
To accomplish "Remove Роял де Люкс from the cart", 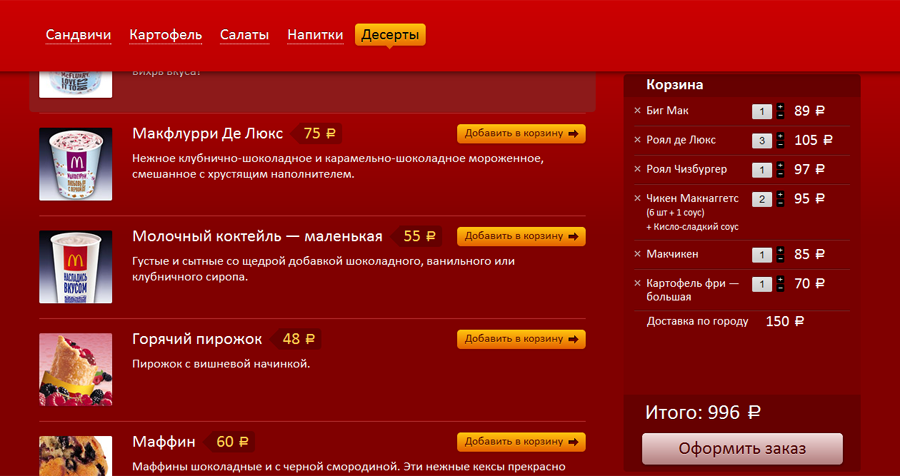I will [637, 140].
